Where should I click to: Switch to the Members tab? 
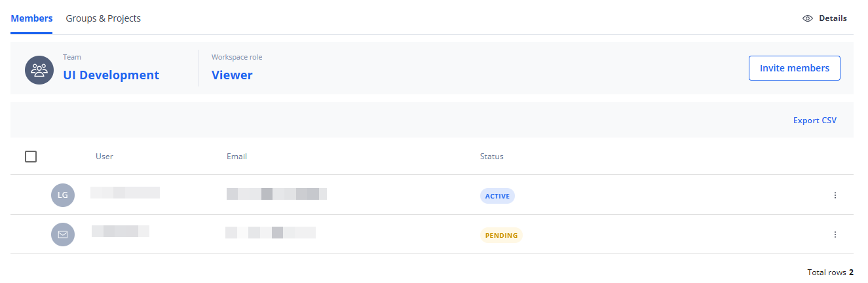[31, 18]
